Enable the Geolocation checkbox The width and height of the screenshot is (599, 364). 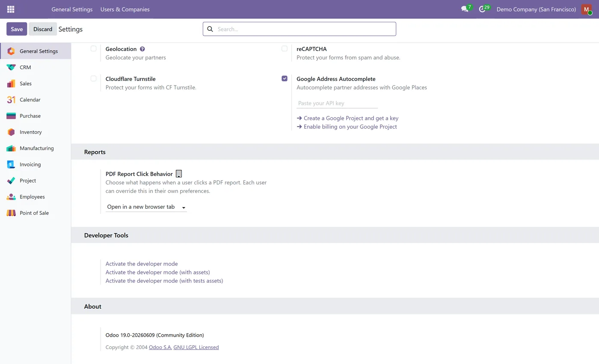(93, 49)
